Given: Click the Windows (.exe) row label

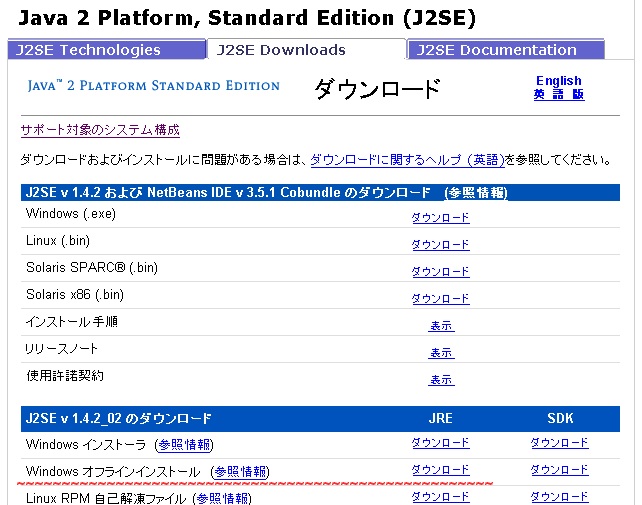Looking at the screenshot, I should 71,214.
